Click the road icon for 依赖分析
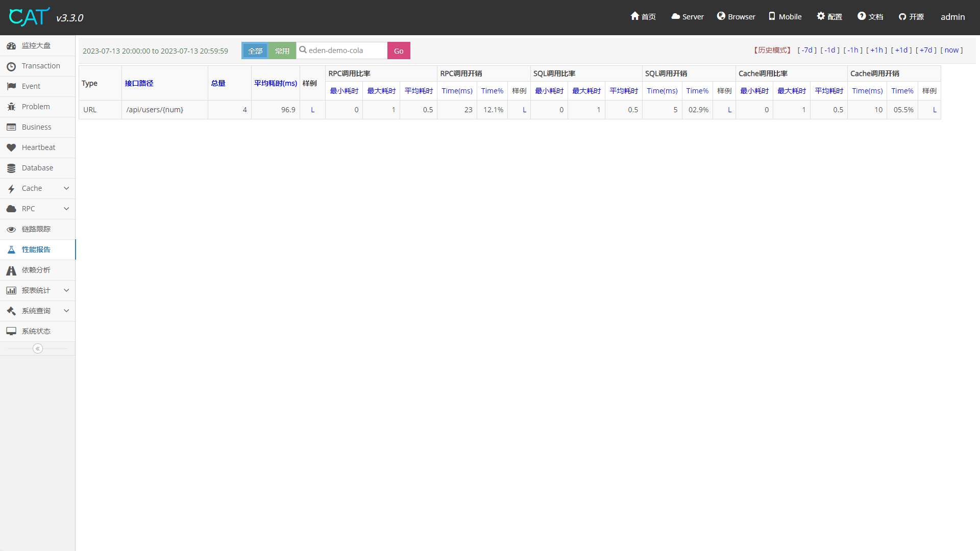Screen dimensions: 980x551 11,270
